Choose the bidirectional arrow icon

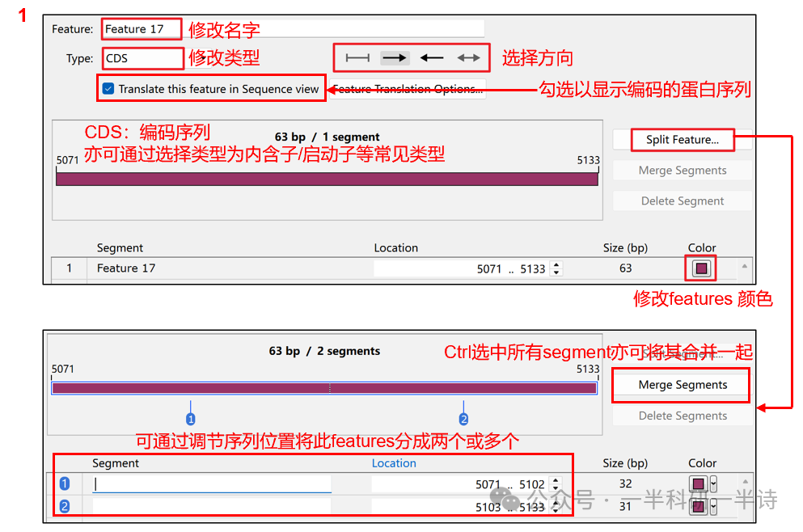pos(469,57)
